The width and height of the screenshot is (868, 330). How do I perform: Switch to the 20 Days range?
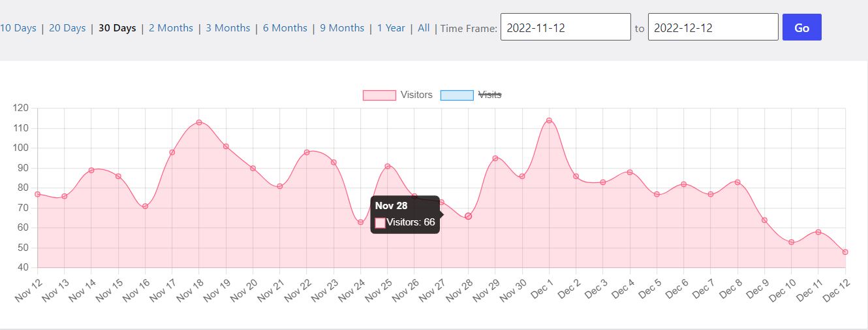point(67,28)
